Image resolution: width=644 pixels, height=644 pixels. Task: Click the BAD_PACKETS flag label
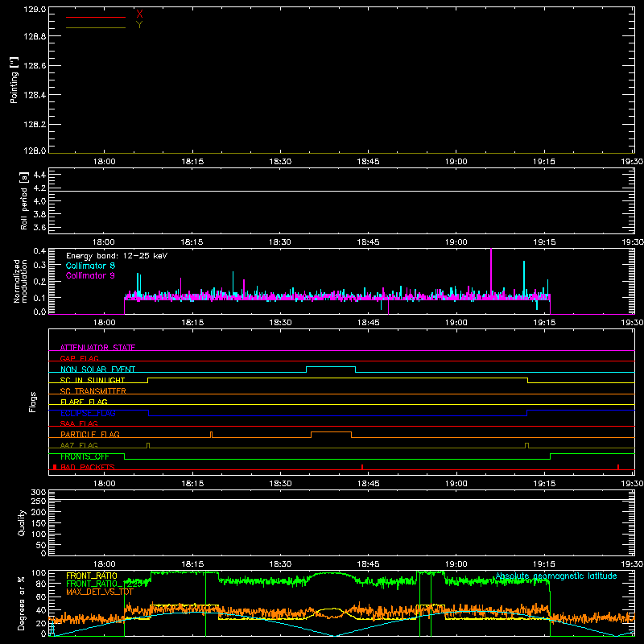click(x=88, y=467)
